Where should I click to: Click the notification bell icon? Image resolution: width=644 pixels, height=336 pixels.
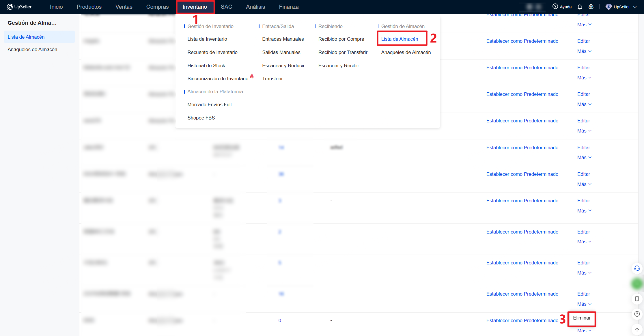click(580, 7)
